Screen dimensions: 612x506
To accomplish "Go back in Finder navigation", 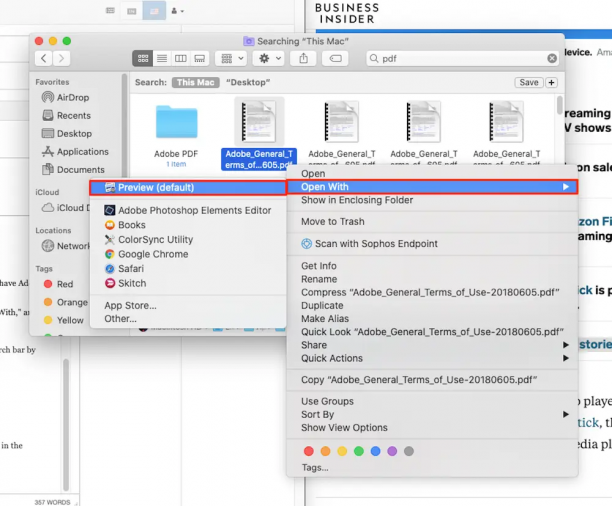I will pyautogui.click(x=44, y=59).
